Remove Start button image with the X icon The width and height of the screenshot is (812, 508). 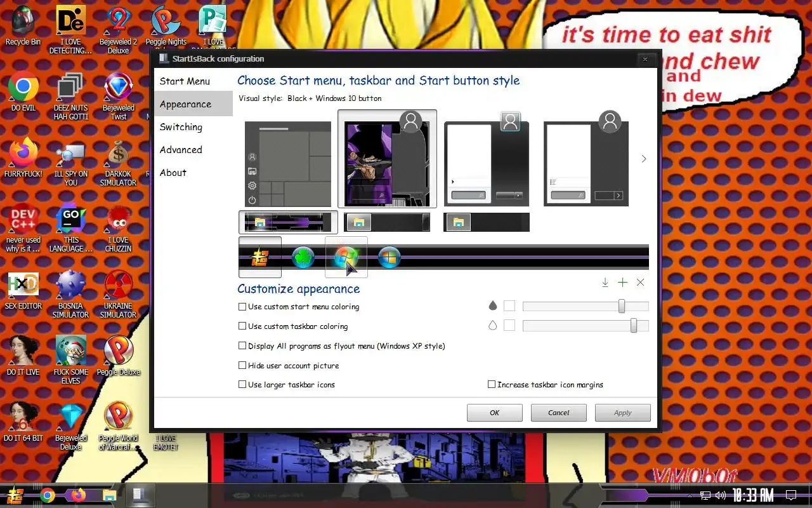tap(641, 283)
